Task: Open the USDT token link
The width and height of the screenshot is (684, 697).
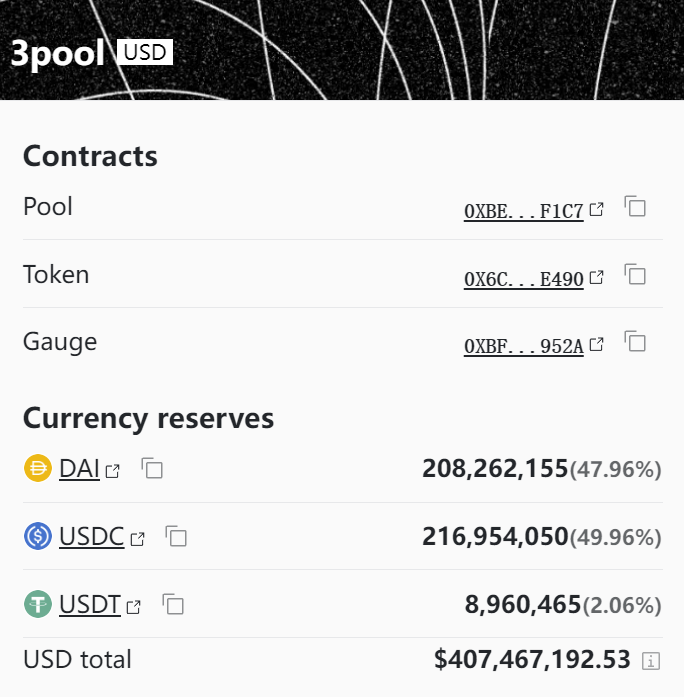Action: [90, 605]
